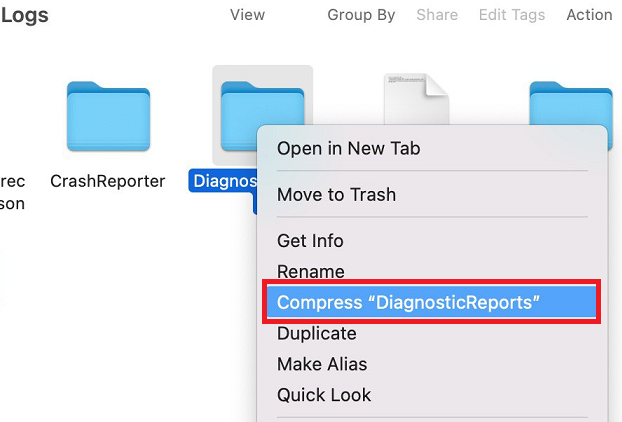Click the Logs window title

click(x=24, y=16)
